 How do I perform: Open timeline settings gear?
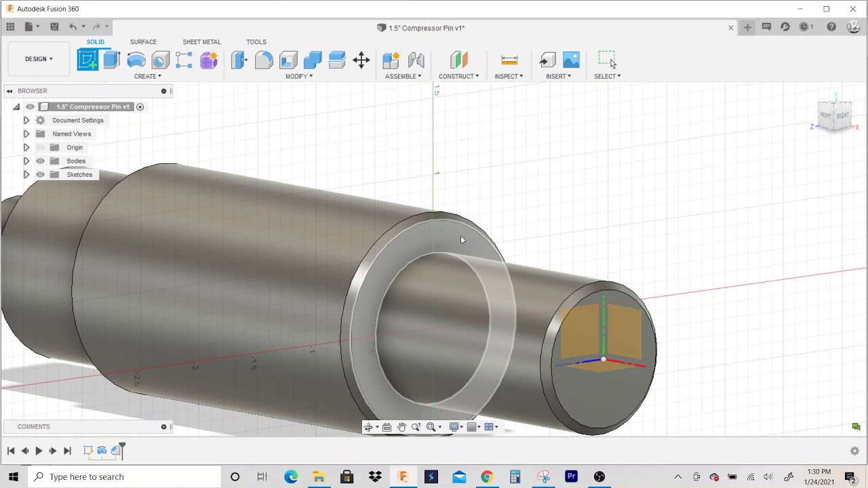coord(854,451)
